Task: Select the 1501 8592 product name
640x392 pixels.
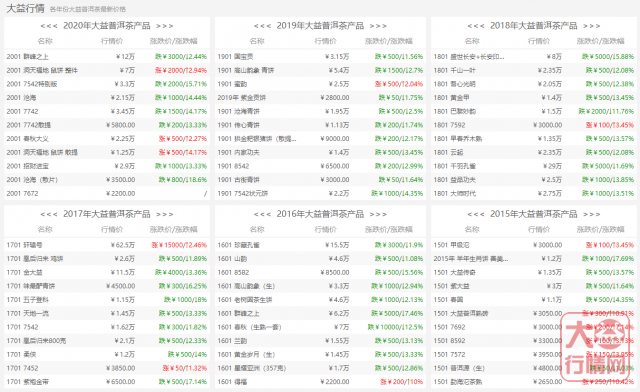Action: 449,341
